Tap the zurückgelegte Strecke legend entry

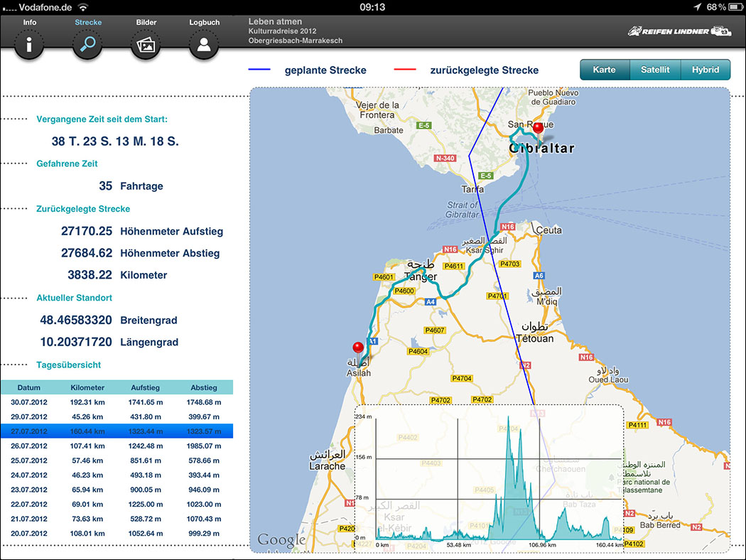tap(485, 70)
